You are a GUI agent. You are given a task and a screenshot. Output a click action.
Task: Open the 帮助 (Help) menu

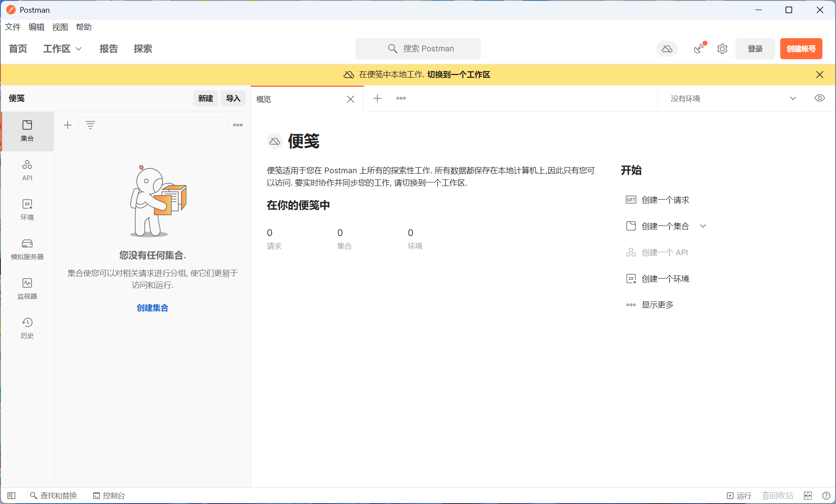pyautogui.click(x=84, y=27)
